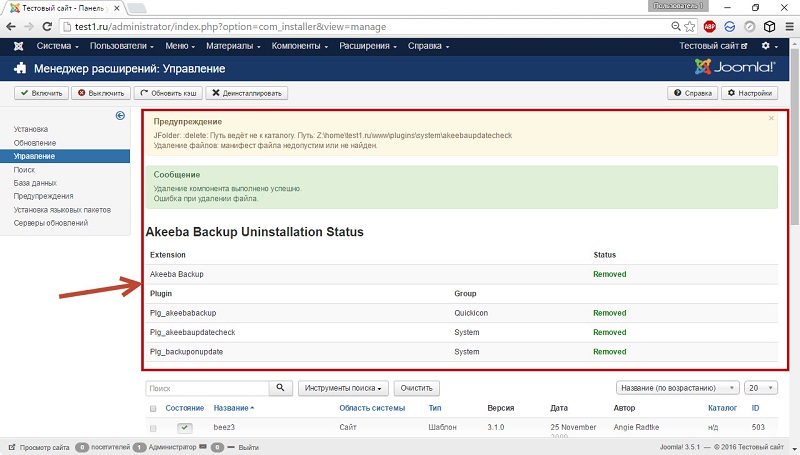Click the Обновить кэш button
800x455 pixels.
168,93
